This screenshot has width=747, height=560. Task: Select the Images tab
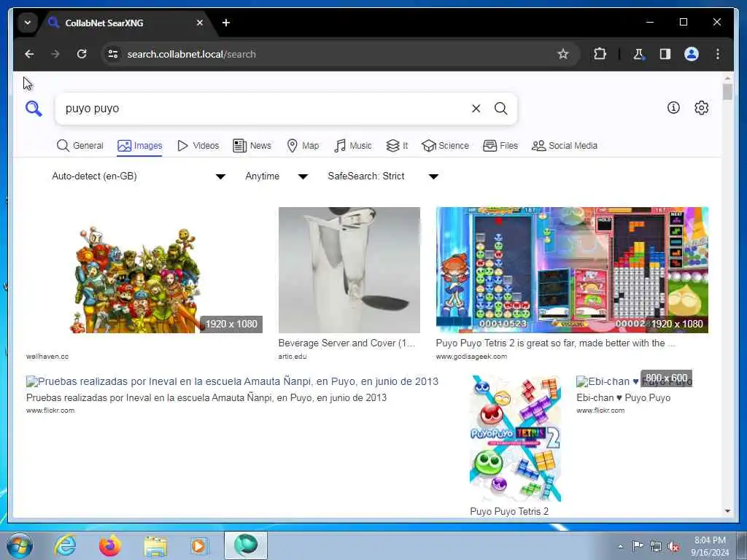[x=139, y=146]
